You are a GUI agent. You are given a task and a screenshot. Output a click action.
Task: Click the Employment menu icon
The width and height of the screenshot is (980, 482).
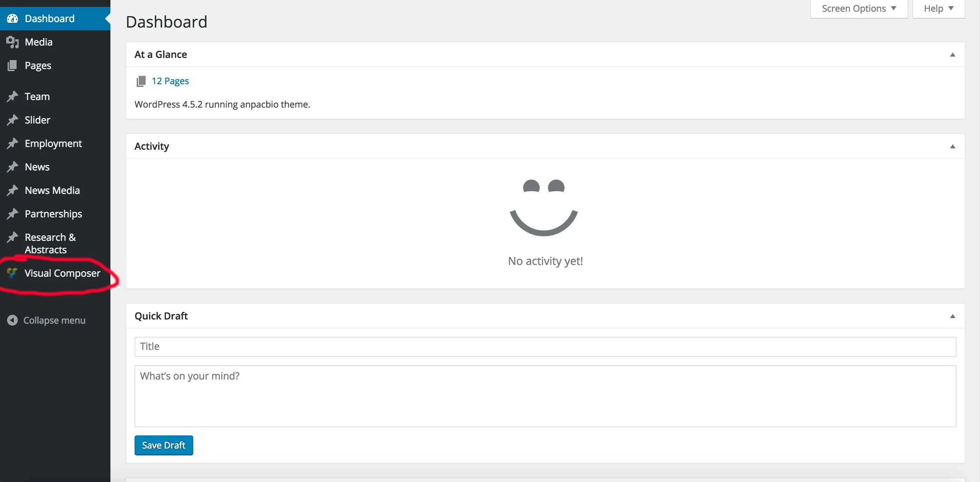pyautogui.click(x=12, y=142)
